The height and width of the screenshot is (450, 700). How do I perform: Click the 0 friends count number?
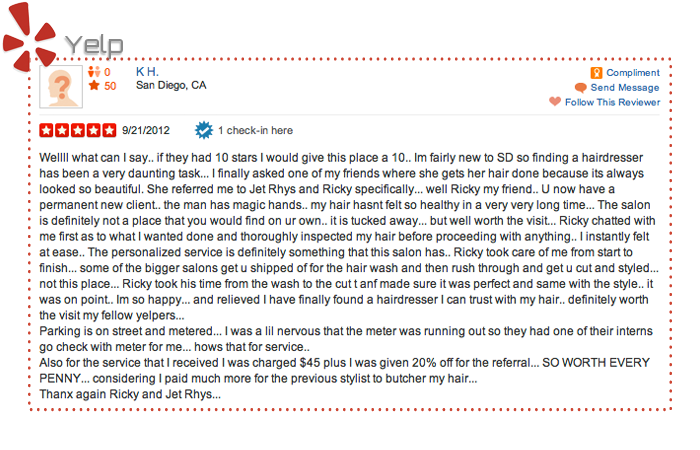(107, 72)
